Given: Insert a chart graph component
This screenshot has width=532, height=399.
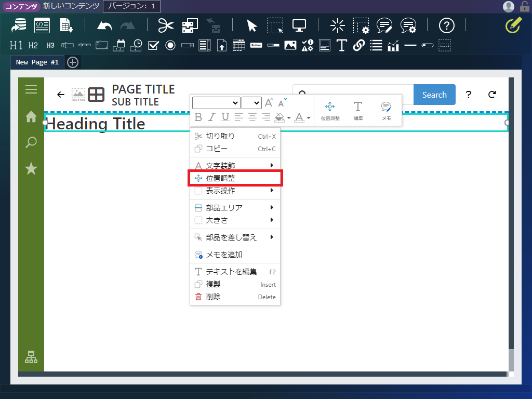Looking at the screenshot, I should tap(393, 45).
